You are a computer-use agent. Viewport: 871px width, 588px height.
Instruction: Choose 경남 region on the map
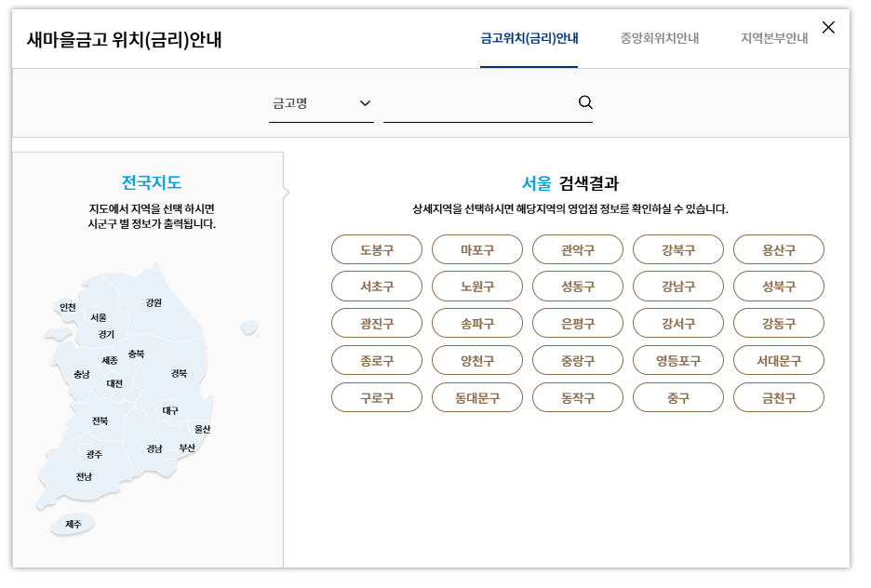pos(154,448)
